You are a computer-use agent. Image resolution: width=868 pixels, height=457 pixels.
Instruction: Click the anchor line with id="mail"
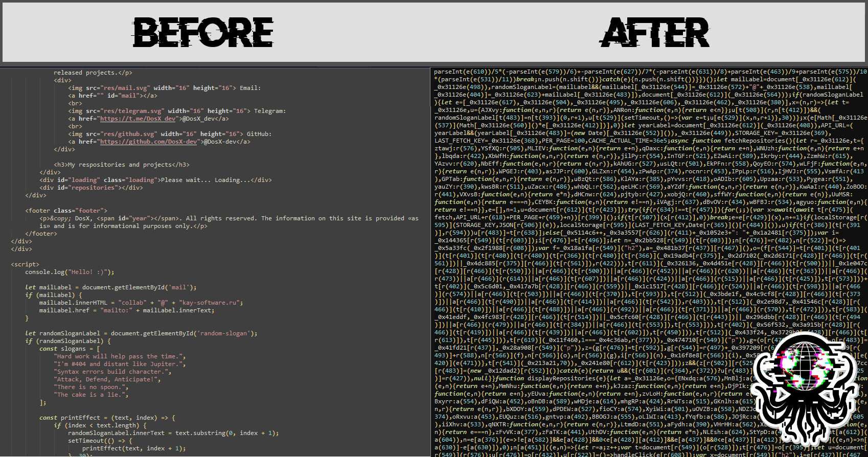(x=112, y=96)
